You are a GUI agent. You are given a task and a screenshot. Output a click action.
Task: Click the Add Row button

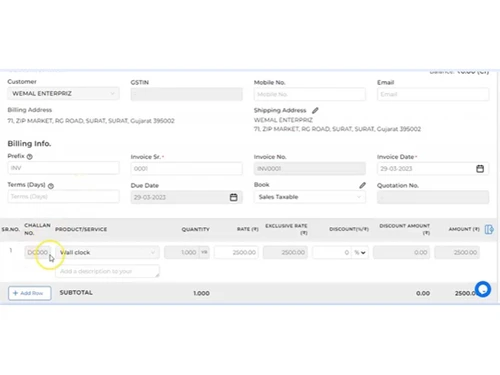pos(30,293)
